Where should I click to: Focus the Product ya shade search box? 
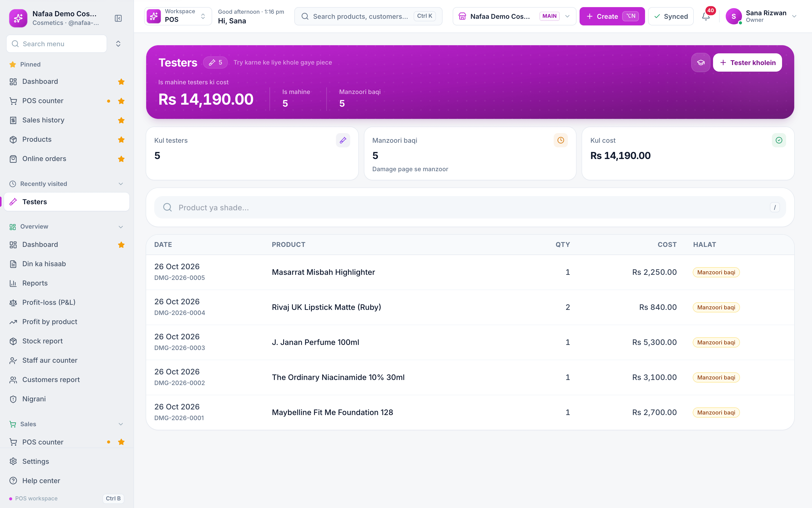point(470,207)
